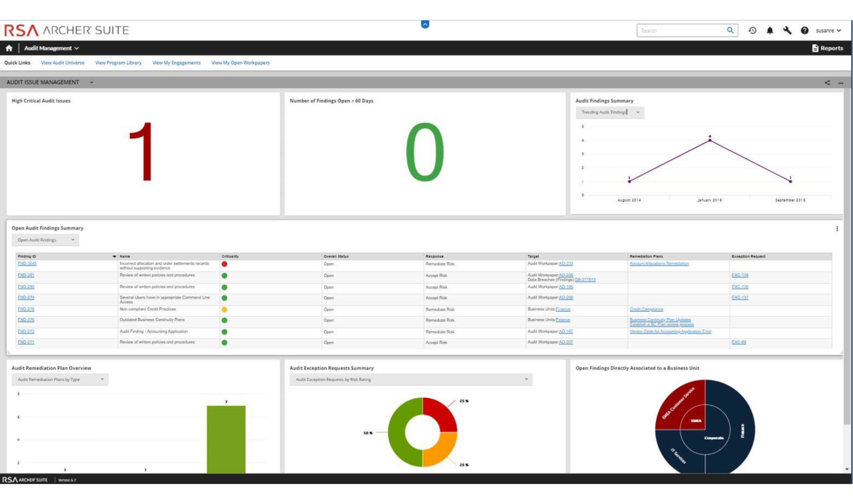Open the recent history clock icon
Screen dimensions: 853x504
pos(752,30)
